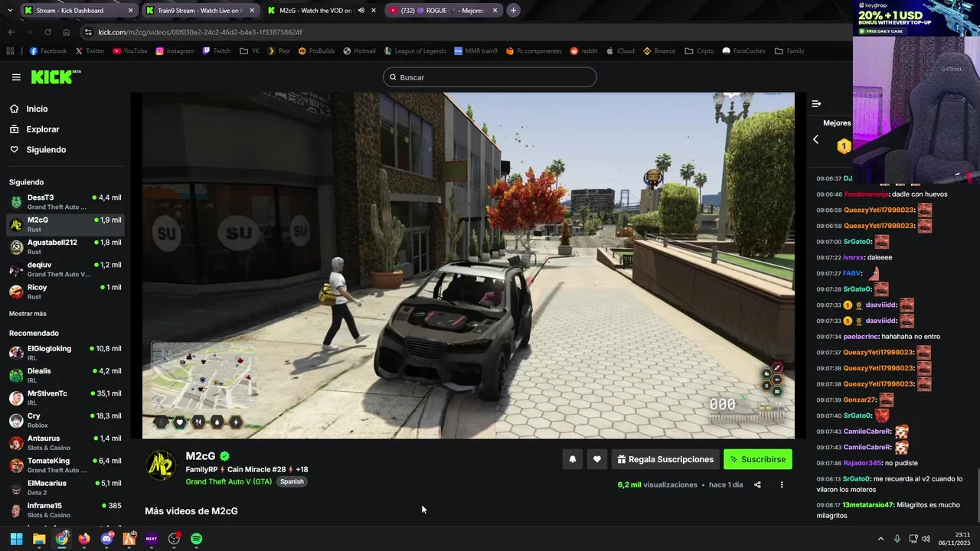980x551 pixels.
Task: Switch to Train9 Stream tab
Action: (x=200, y=11)
